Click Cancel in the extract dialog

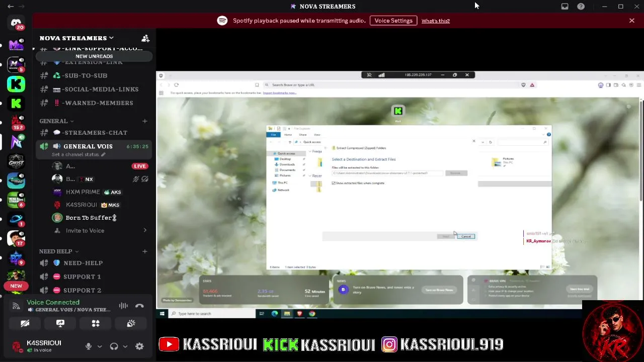(466, 236)
